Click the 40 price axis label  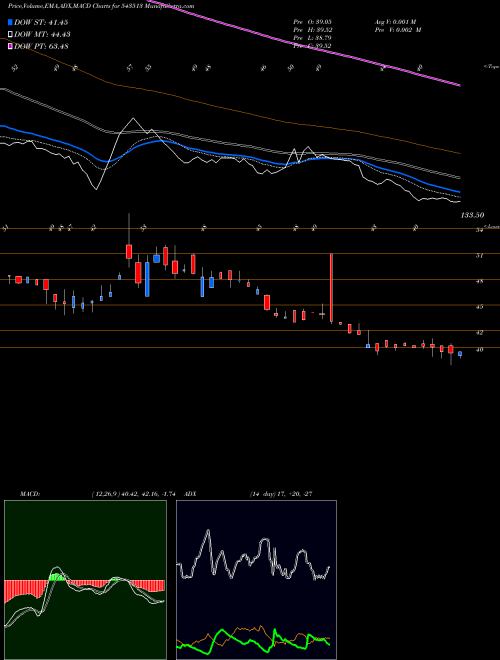[x=479, y=349]
